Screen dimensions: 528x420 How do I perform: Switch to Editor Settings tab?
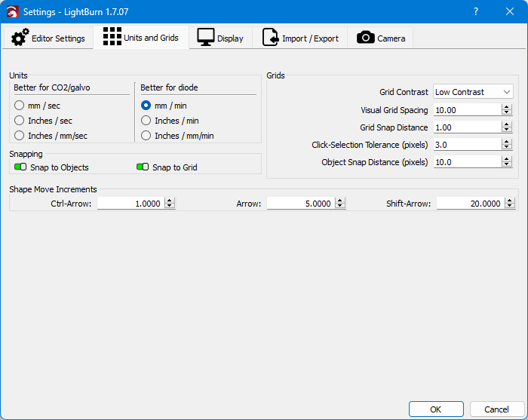point(48,38)
